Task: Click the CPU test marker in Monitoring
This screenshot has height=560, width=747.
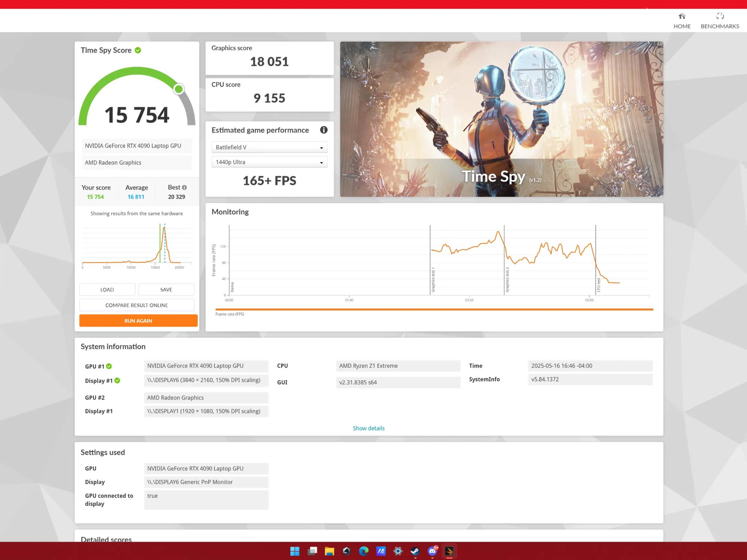Action: (599, 285)
